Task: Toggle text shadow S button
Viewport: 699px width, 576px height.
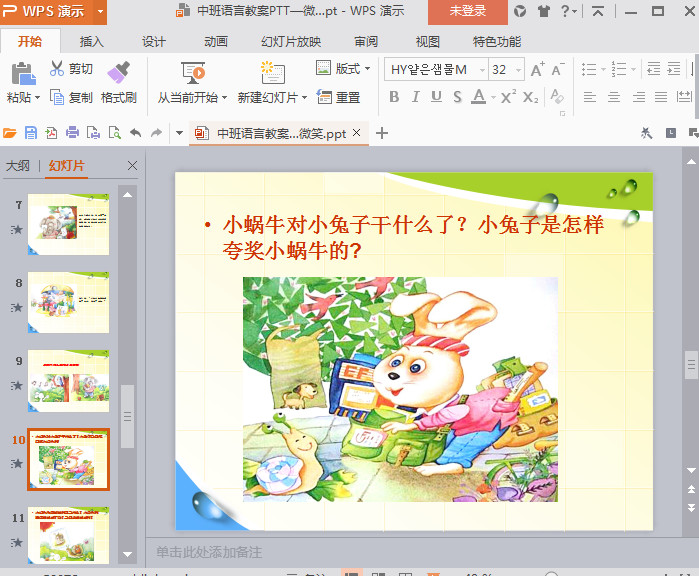Action: [457, 97]
